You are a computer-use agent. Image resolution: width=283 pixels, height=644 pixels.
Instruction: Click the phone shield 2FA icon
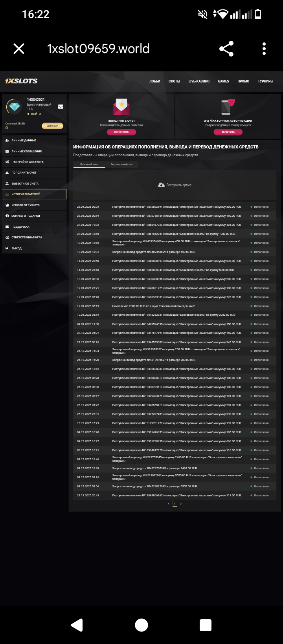(x=228, y=107)
